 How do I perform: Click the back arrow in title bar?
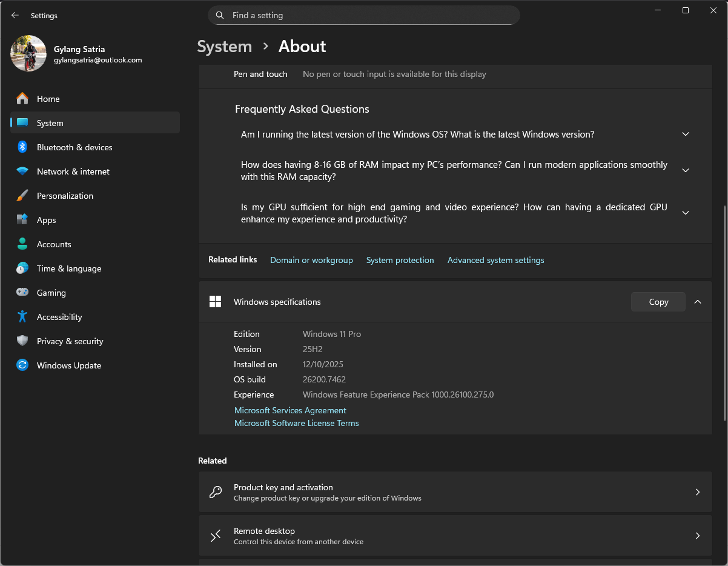(15, 16)
